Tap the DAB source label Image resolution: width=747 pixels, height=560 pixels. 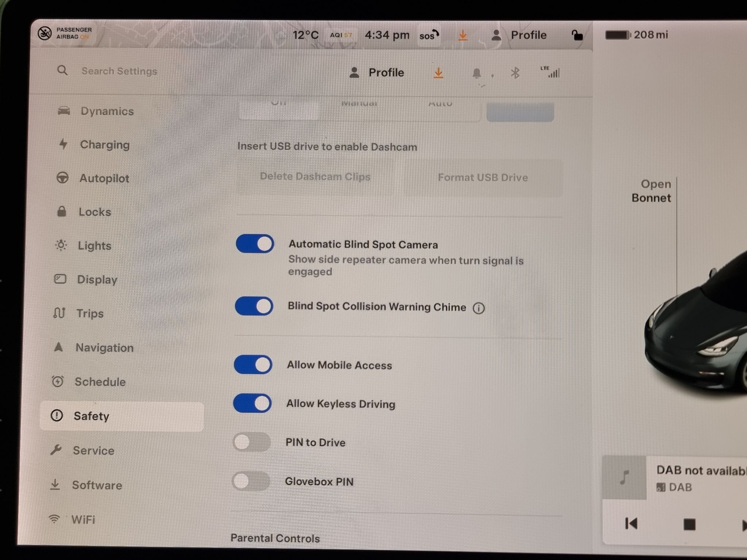pos(674,487)
